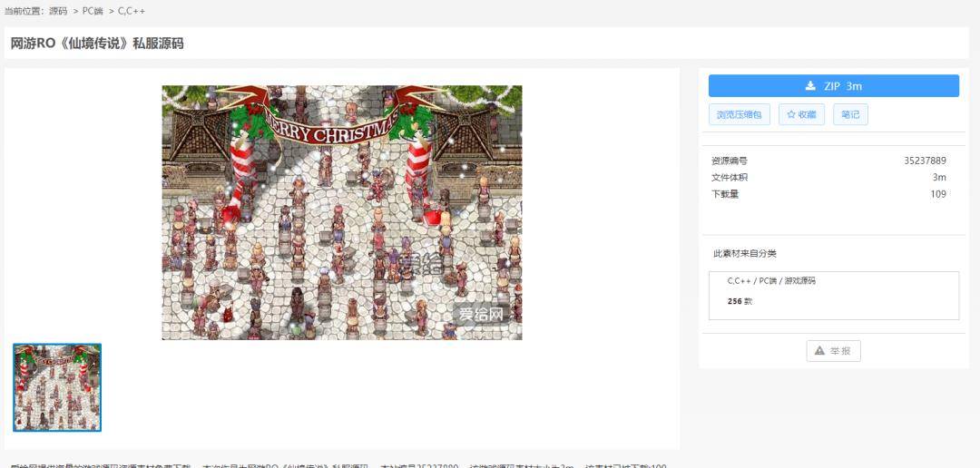This screenshot has height=468, width=980.
Task: Click the 爱给网 watermark logo on the preview
Action: click(480, 315)
